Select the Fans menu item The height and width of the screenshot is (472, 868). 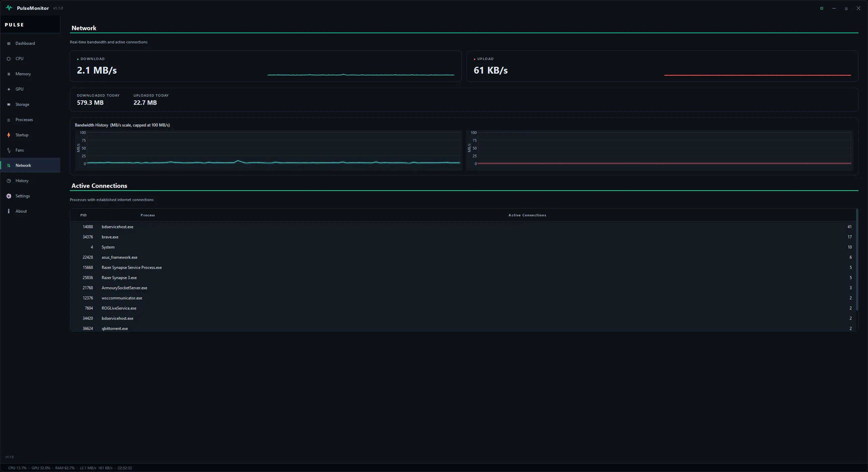[30, 150]
